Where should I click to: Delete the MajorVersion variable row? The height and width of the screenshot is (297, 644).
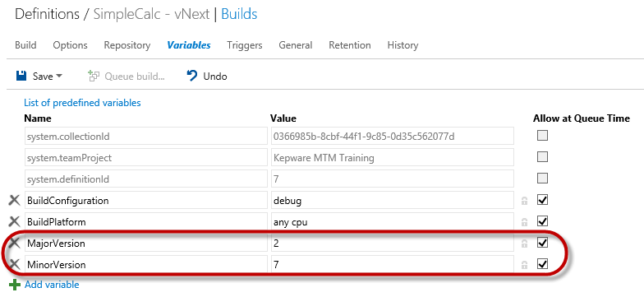[15, 244]
